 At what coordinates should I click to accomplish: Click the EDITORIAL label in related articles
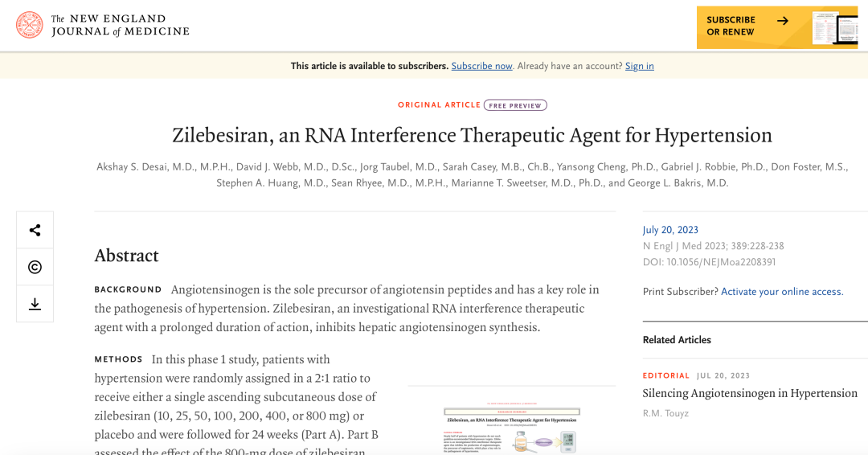click(x=666, y=375)
